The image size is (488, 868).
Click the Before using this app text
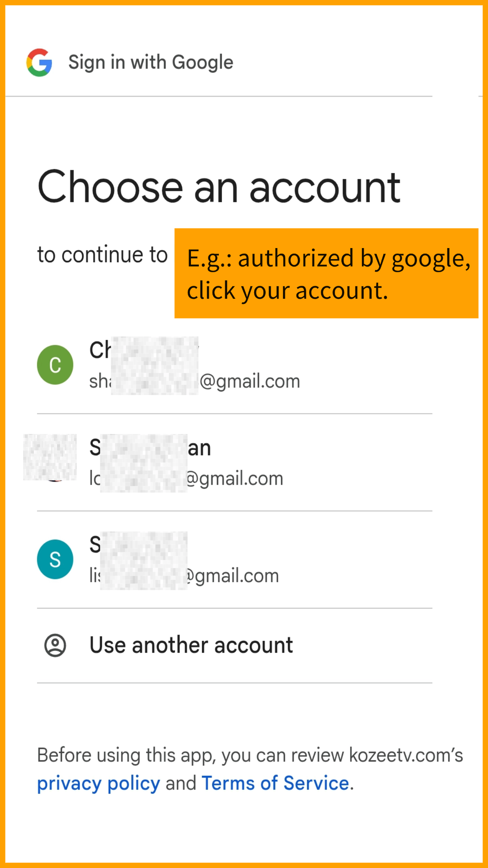(126, 755)
